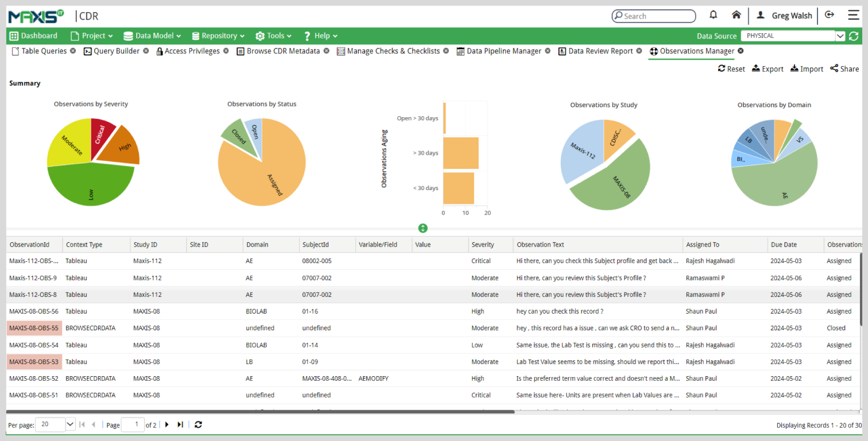
Task: Close the Table Queries tab
Action: click(72, 51)
